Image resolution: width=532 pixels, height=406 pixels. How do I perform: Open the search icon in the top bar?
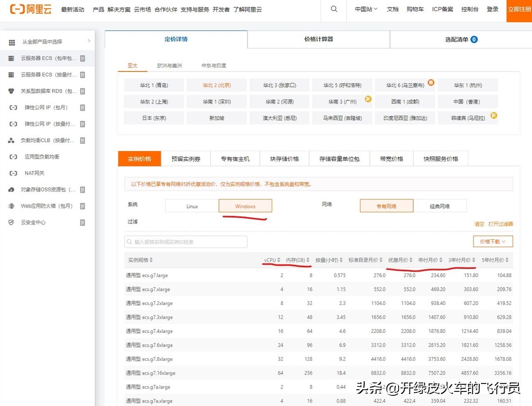pos(333,9)
